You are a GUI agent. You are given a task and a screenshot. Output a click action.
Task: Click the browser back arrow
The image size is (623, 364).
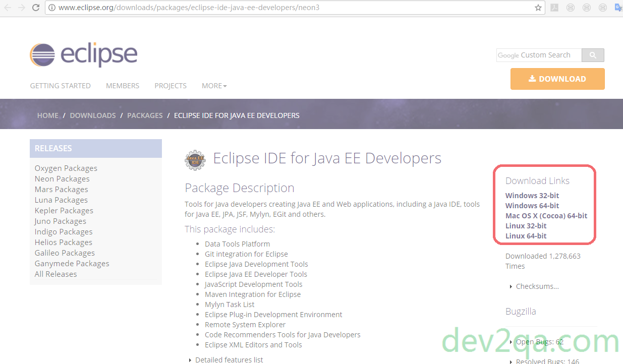coord(8,8)
